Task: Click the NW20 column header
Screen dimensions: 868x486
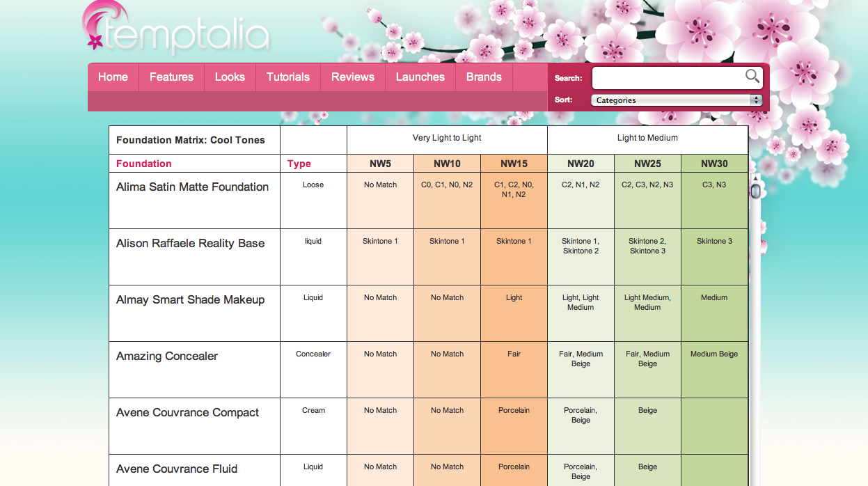Action: click(581, 164)
